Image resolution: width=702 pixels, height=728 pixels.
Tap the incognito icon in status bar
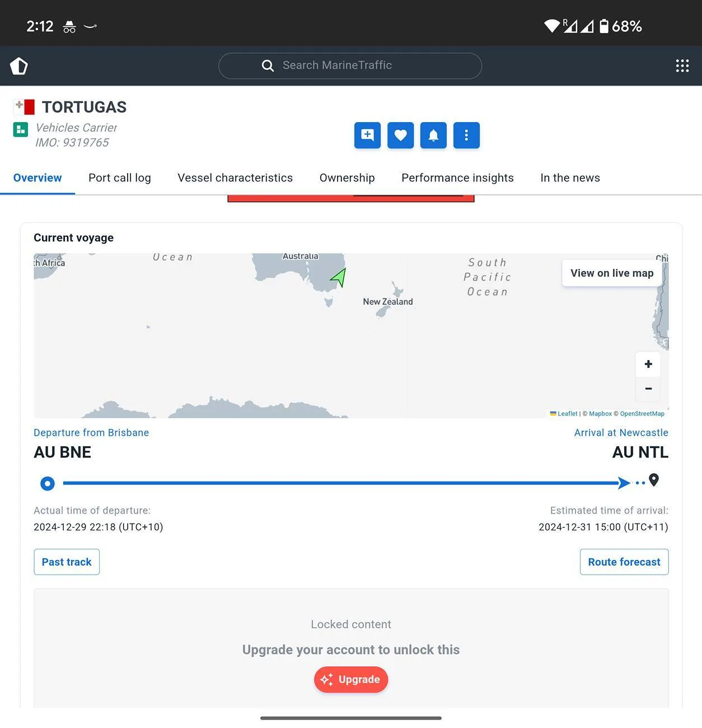pyautogui.click(x=69, y=26)
